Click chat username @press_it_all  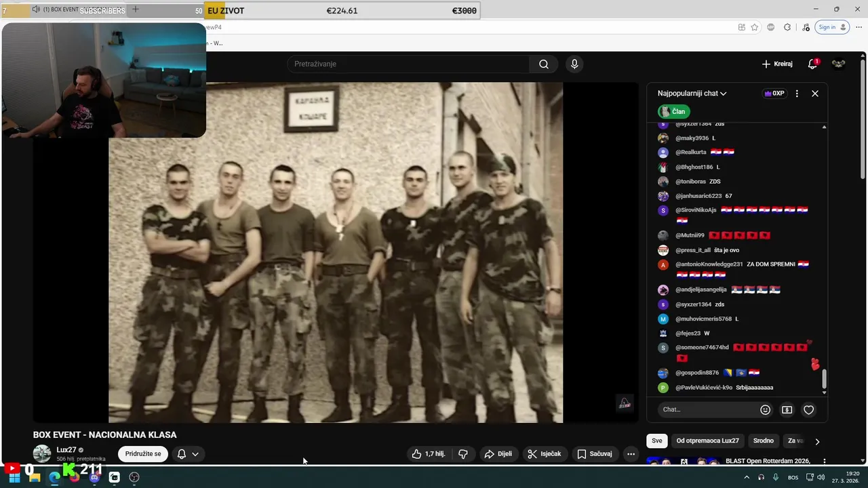693,250
